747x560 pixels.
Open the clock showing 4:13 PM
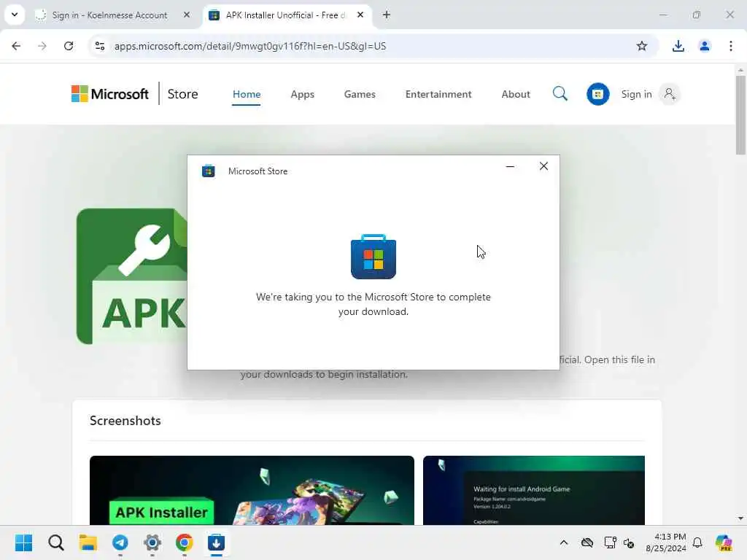tap(665, 542)
